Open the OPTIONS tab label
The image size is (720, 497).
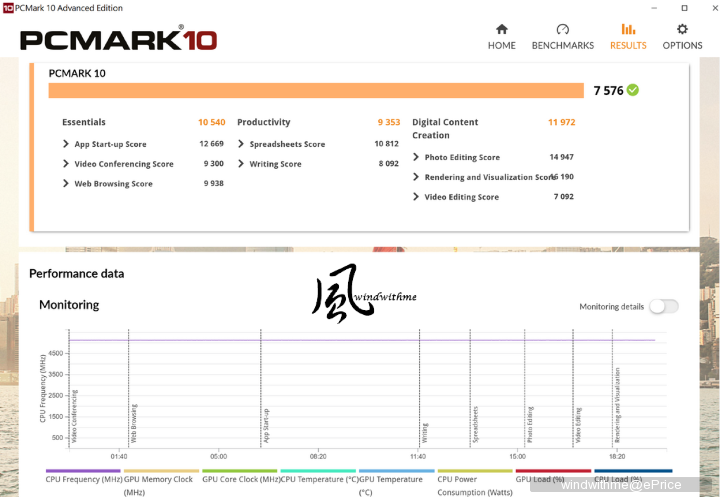(x=682, y=45)
